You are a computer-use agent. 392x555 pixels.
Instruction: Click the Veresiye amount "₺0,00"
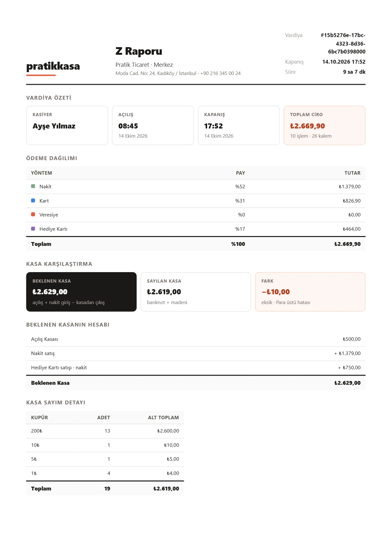click(x=354, y=215)
